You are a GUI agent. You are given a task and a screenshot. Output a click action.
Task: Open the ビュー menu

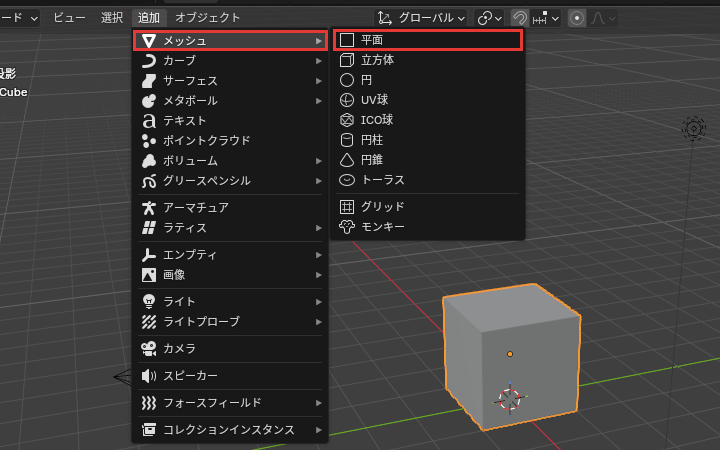tap(69, 18)
